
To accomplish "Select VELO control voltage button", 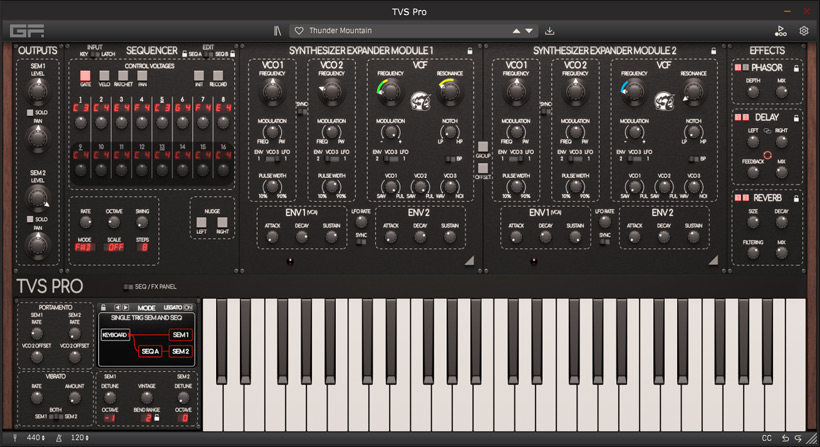I will (x=104, y=76).
